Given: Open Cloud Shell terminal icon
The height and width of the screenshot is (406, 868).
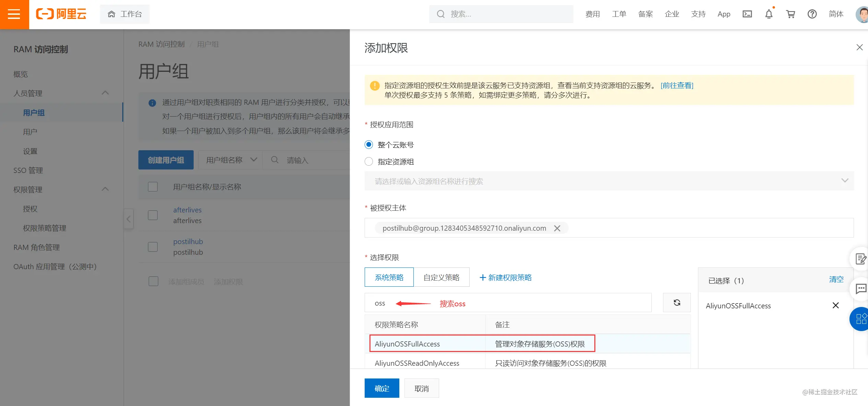Looking at the screenshot, I should point(747,14).
